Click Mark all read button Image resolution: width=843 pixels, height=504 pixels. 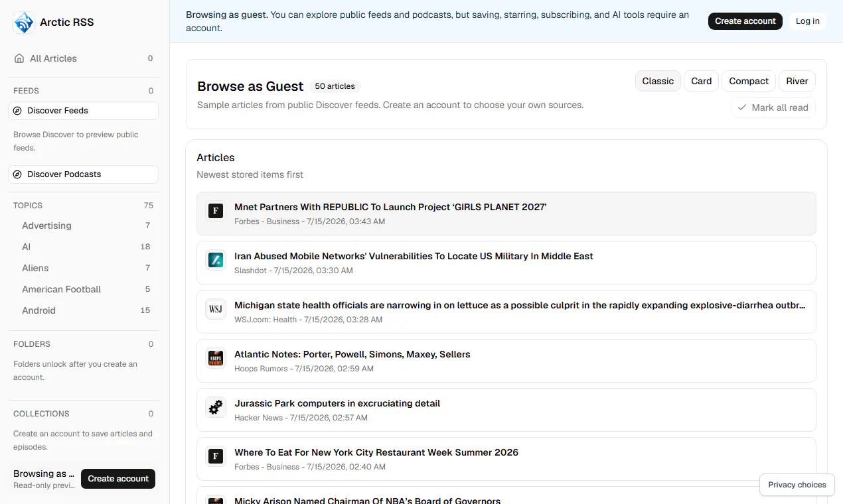(x=773, y=107)
